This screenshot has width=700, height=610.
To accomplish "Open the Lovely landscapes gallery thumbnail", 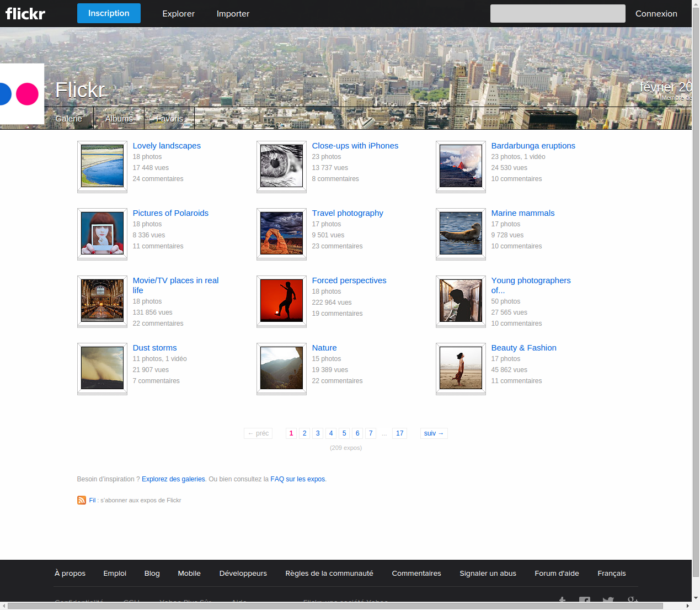I will [x=102, y=166].
